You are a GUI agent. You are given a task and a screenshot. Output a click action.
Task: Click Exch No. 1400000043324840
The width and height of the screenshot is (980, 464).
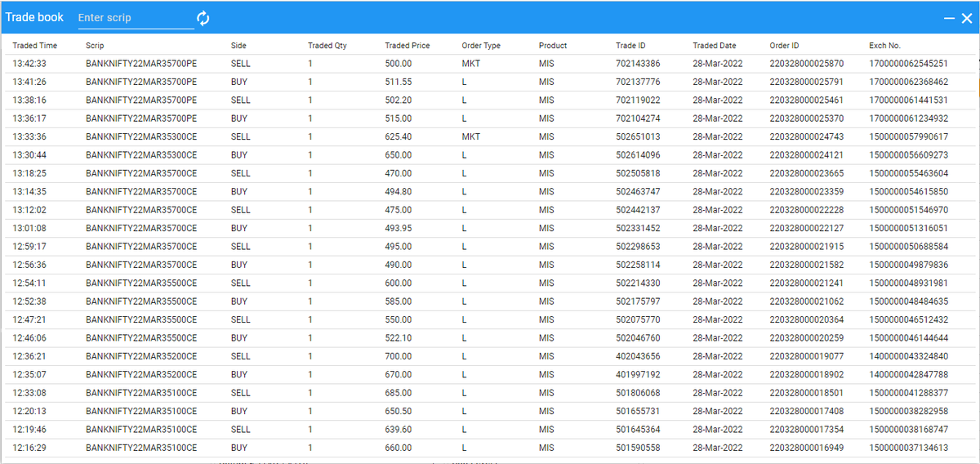coord(909,356)
